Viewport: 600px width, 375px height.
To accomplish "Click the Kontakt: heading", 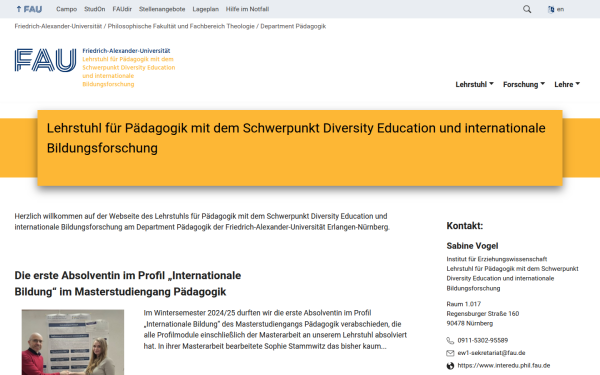I will tap(465, 226).
